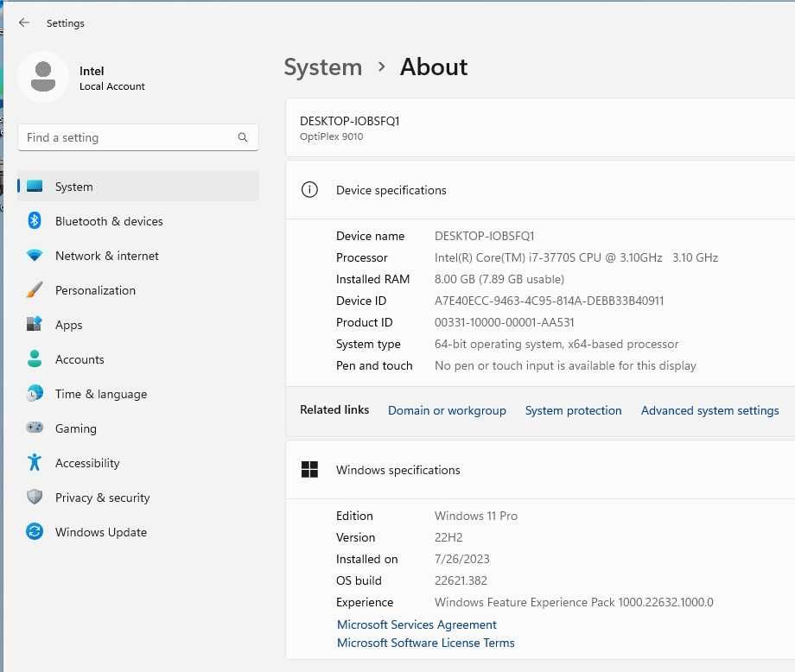Viewport: 795px width, 672px height.
Task: Click the System monitor icon in sidebar
Action: [35, 186]
